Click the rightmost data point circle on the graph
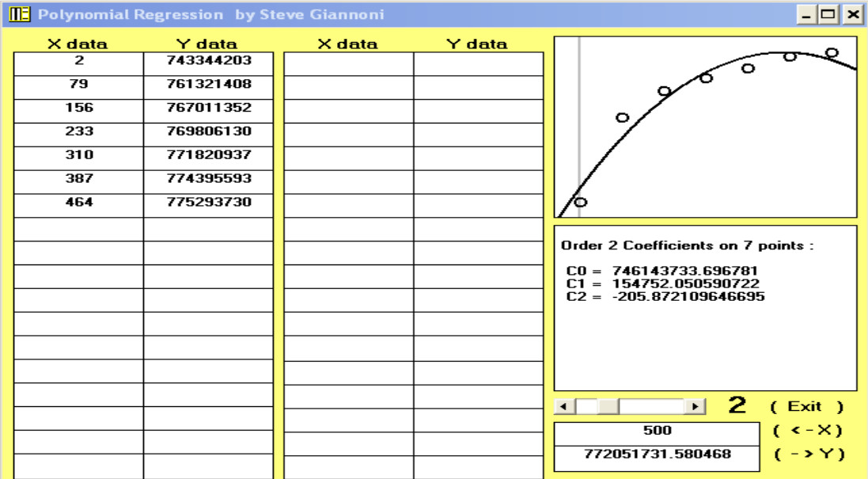The width and height of the screenshot is (868, 479). [x=832, y=53]
